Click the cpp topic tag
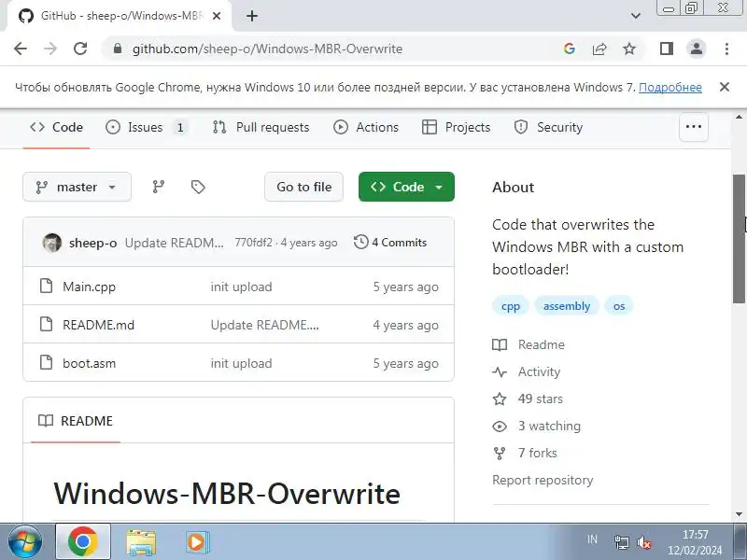The height and width of the screenshot is (560, 747). (510, 306)
